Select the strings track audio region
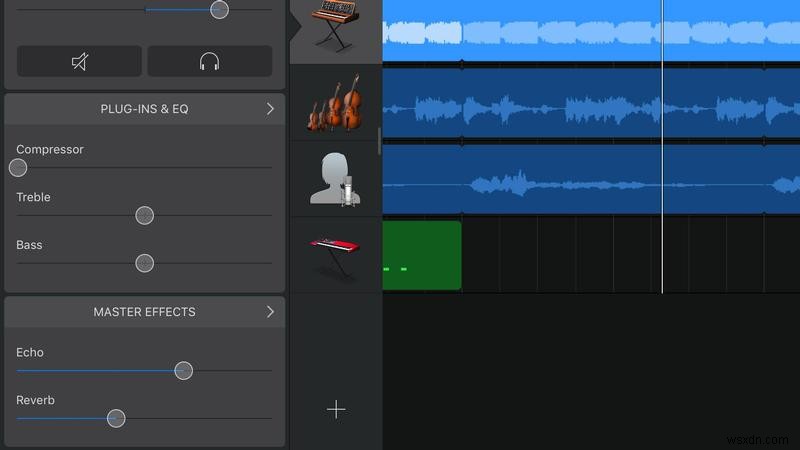800x450 pixels. point(591,103)
